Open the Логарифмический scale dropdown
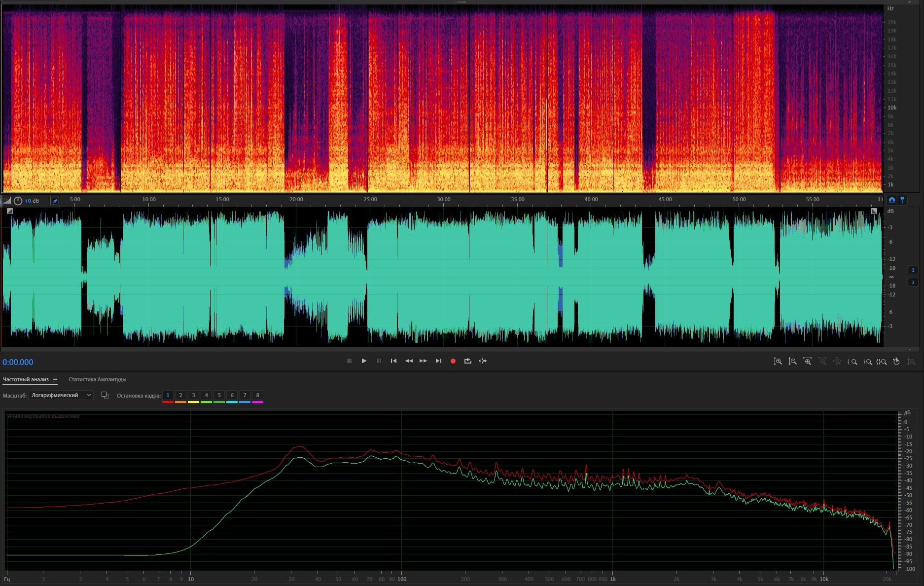Viewport: 924px width, 586px height. [x=61, y=395]
